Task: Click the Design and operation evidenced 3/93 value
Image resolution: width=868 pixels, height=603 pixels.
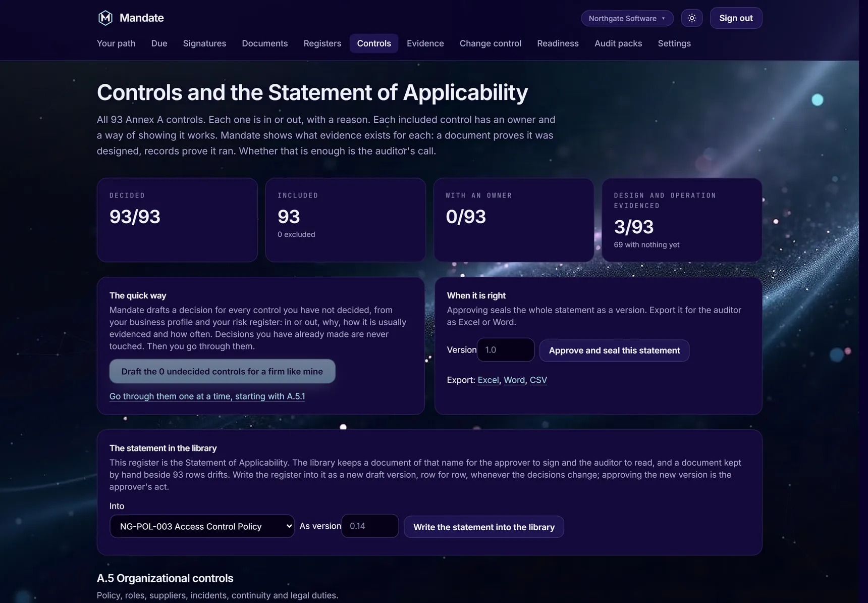Action: coord(634,227)
